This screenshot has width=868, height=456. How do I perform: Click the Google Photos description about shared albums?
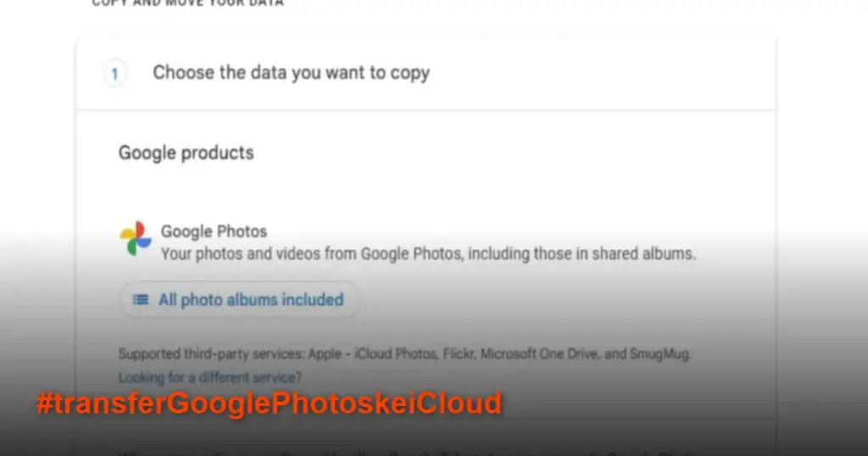[428, 253]
